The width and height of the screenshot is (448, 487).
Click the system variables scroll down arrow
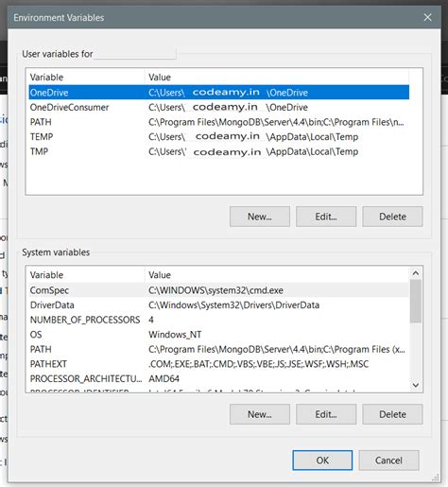point(416,385)
